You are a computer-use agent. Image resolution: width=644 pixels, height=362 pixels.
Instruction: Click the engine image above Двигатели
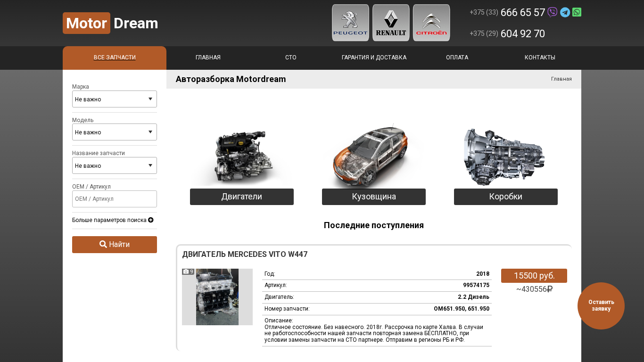[242, 156]
